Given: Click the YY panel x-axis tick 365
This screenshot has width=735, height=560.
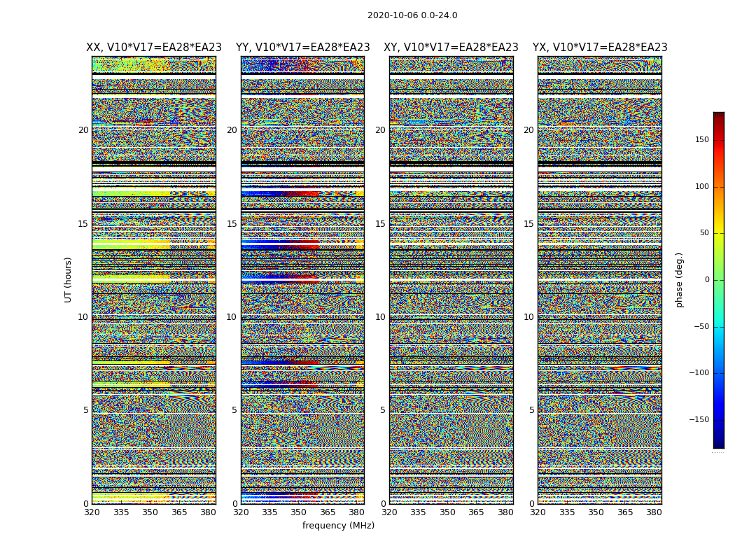Looking at the screenshot, I should 328,512.
